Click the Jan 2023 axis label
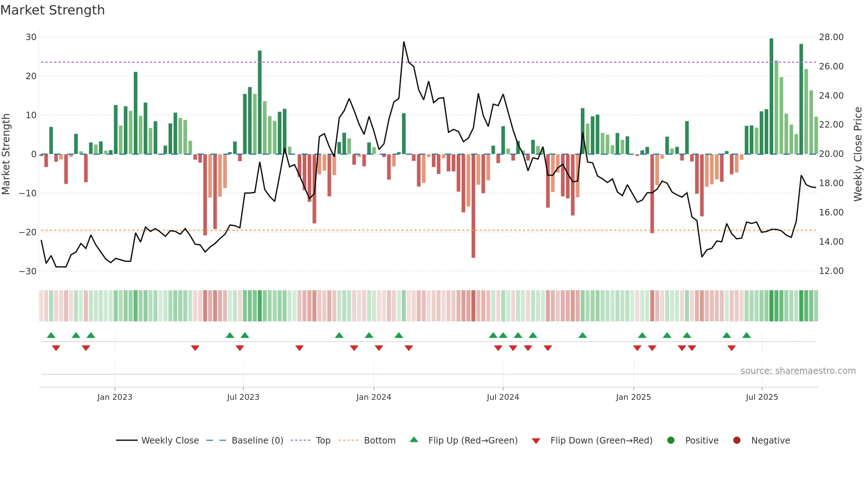This screenshot has height=488, width=868. (115, 397)
